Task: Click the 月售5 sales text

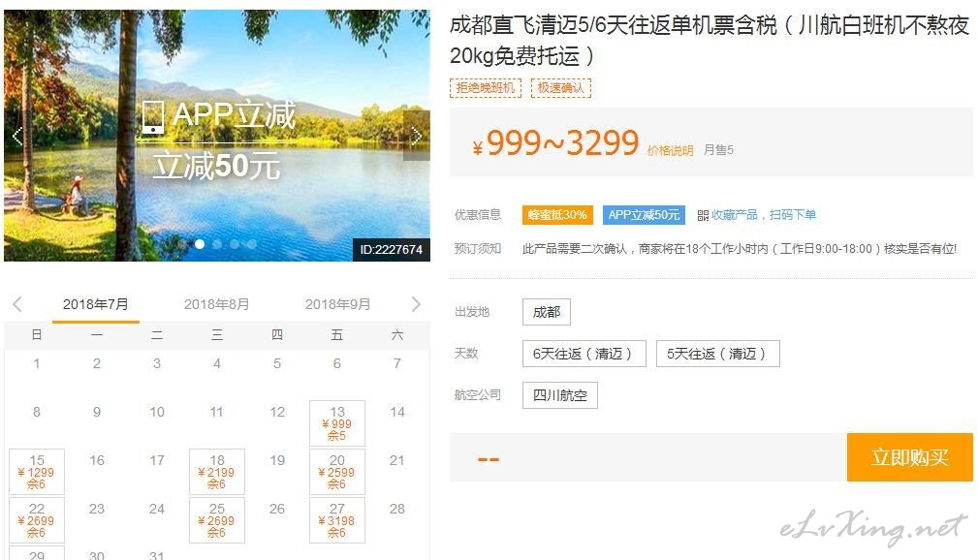Action: point(718,150)
